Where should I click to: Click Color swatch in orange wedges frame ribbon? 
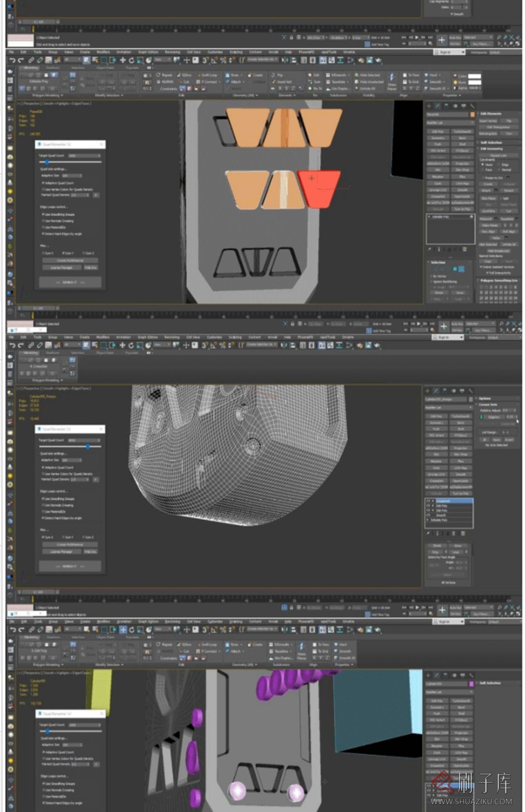pos(475,76)
